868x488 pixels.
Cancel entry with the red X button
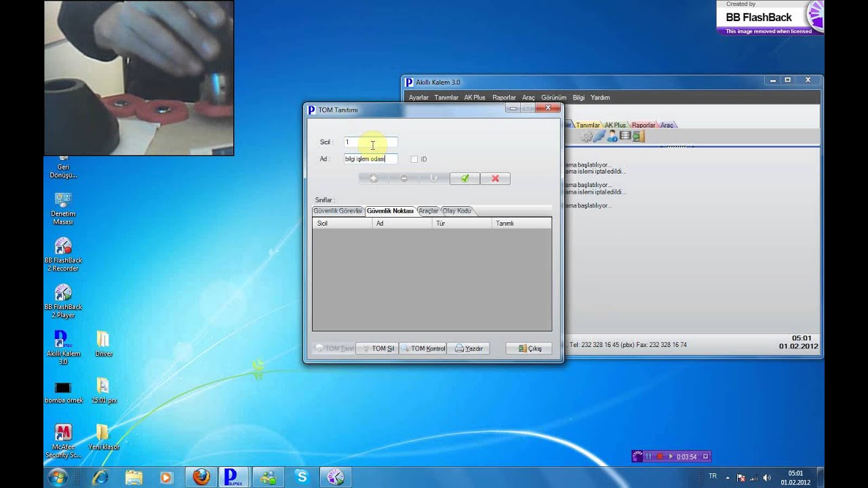495,178
